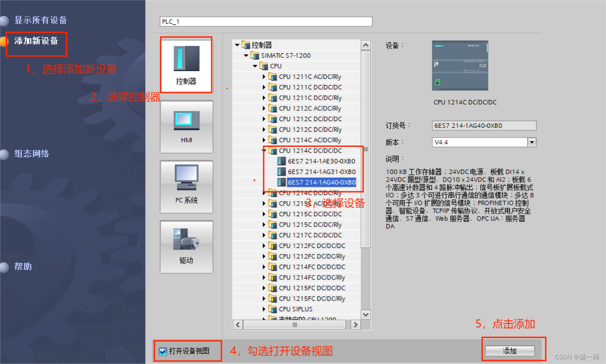
Task: Click folder icon of SIMATIC S7-1200
Action: pos(255,56)
